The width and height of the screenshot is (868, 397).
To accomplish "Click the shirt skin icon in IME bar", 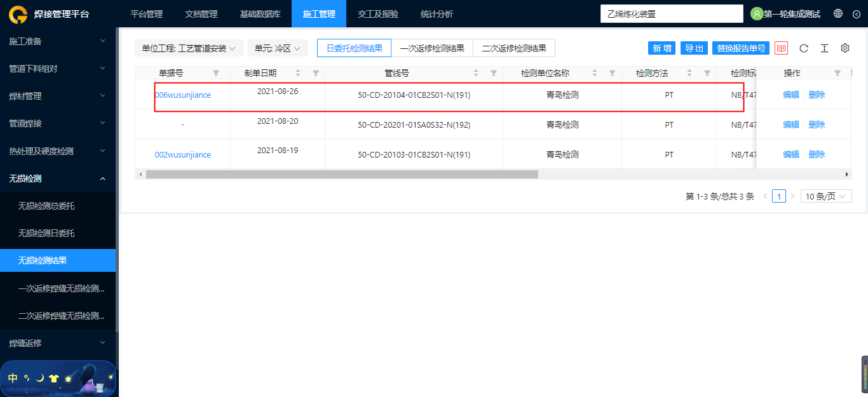I will click(53, 378).
